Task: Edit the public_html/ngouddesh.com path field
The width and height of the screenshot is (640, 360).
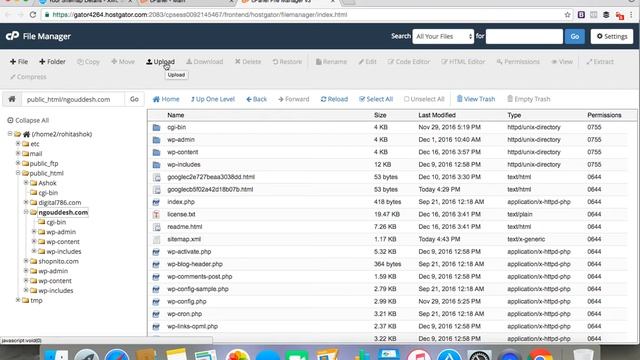Action: [x=73, y=99]
